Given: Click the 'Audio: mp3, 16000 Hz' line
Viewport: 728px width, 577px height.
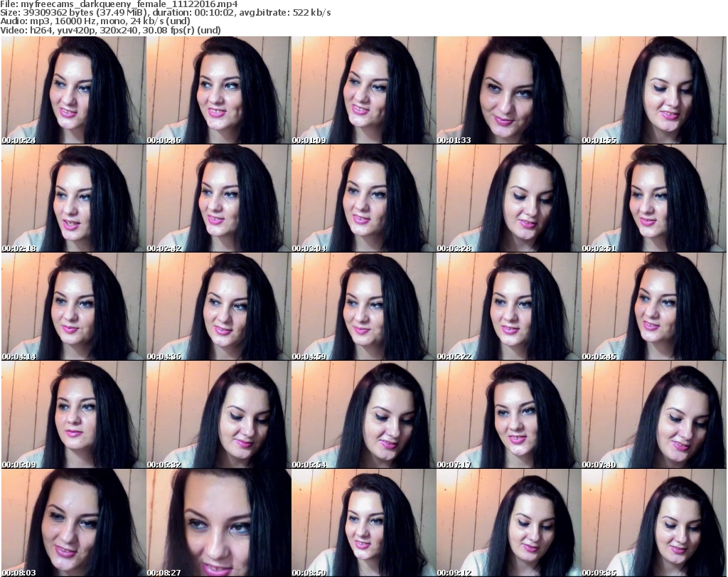Looking at the screenshot, I should point(95,21).
